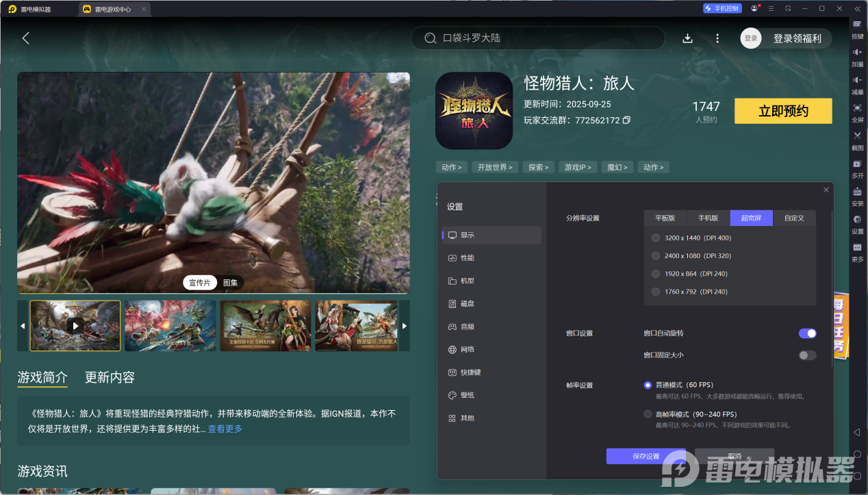
Task: Click the 登录 avatar circle
Action: 751,38
